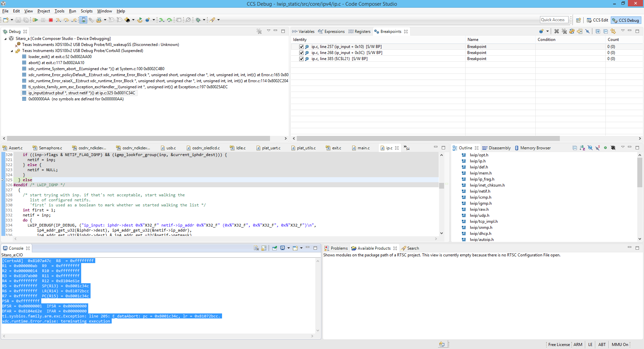Click the Quick Access input field

[x=554, y=20]
